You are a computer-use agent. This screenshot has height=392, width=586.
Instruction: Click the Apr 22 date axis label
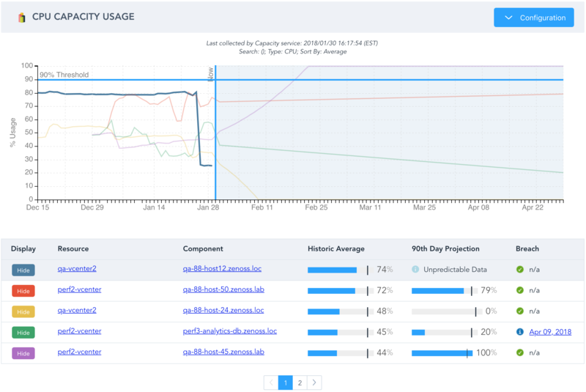coord(533,207)
